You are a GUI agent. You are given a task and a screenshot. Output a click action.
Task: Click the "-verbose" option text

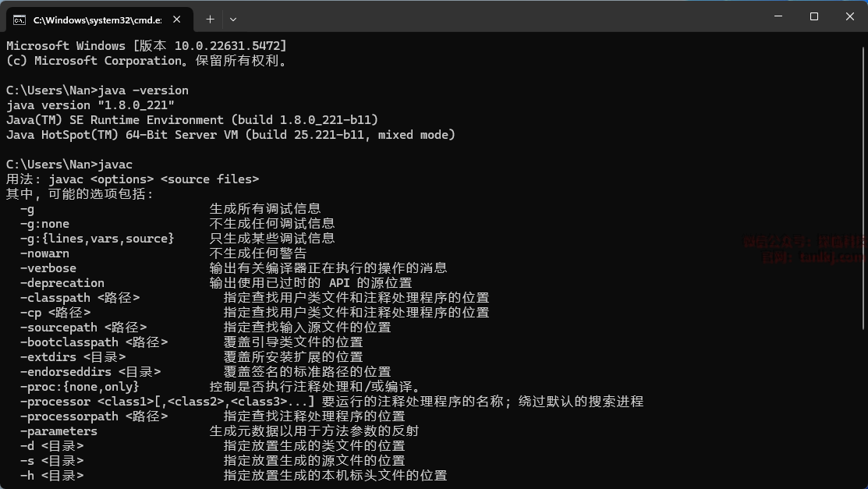click(x=48, y=268)
